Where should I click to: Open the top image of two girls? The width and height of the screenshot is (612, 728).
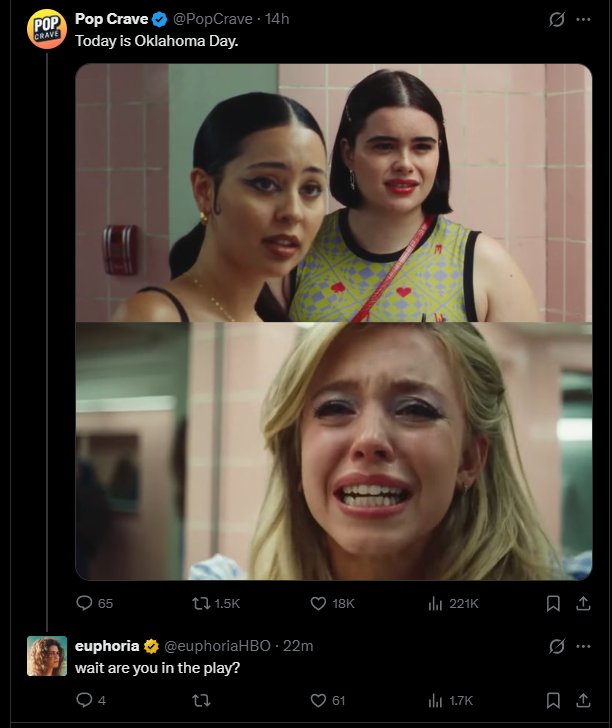pos(333,193)
